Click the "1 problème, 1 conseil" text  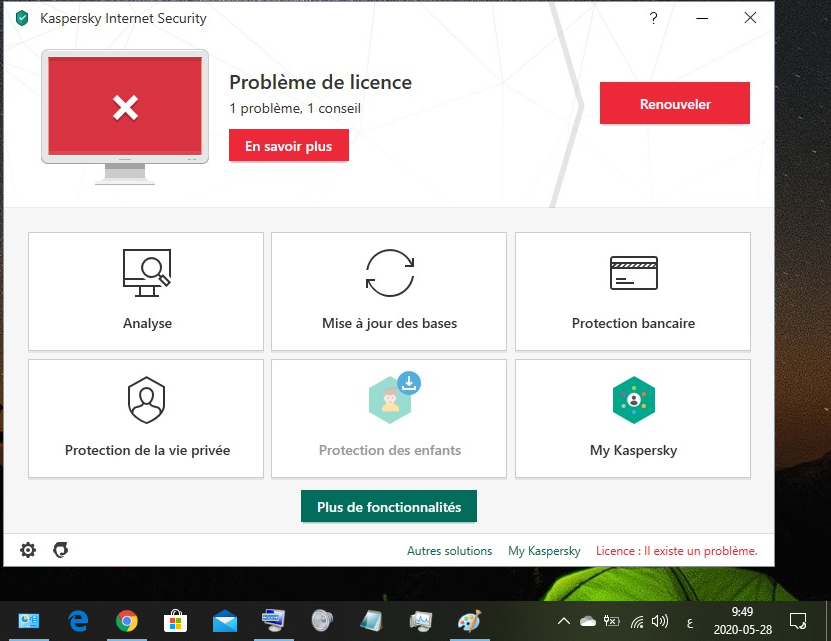[295, 109]
